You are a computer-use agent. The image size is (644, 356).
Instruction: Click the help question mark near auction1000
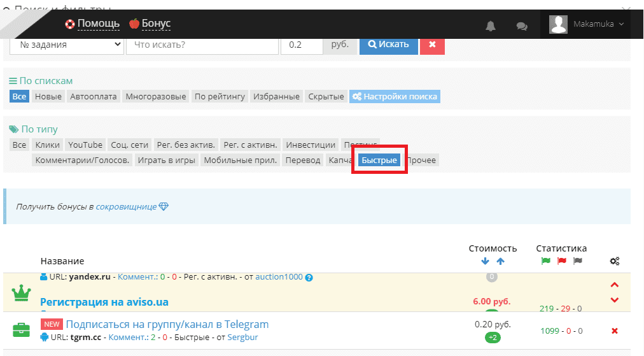pyautogui.click(x=309, y=278)
